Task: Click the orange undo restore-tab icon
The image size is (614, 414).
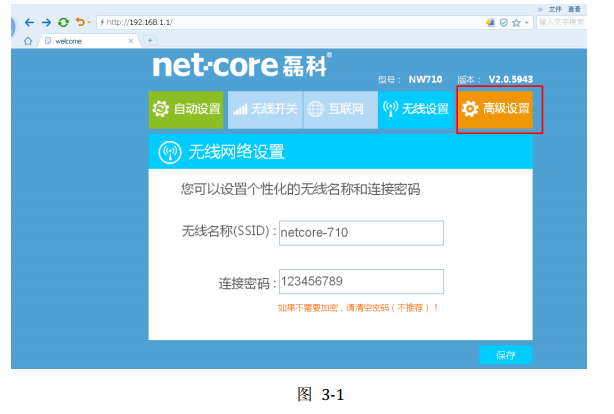Action: 80,22
